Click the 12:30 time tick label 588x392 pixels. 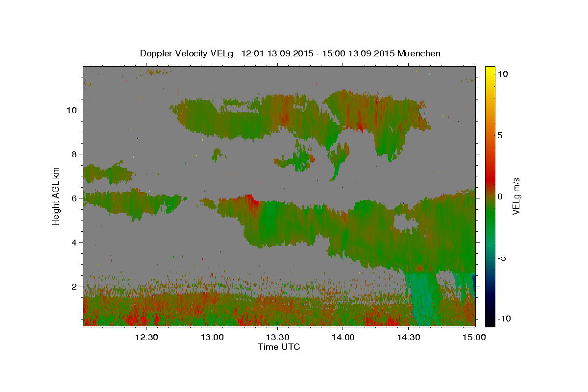click(147, 338)
